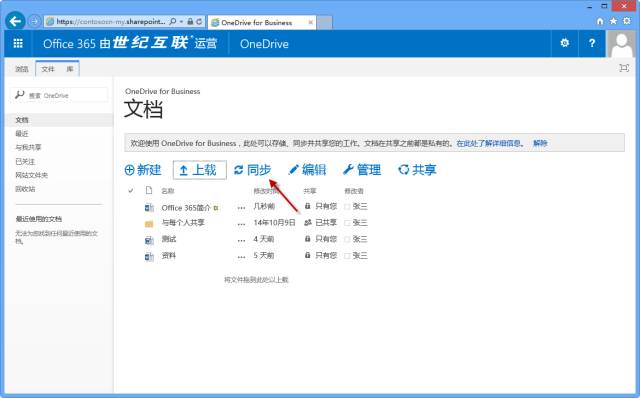Click the search magnifier in OneDrive search

[x=19, y=95]
